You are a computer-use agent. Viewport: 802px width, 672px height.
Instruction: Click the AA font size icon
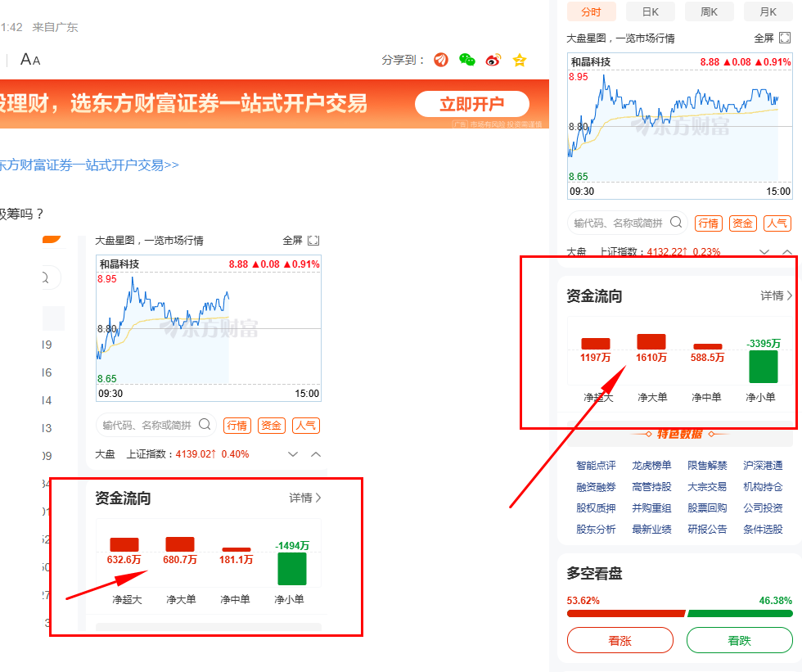tap(30, 60)
